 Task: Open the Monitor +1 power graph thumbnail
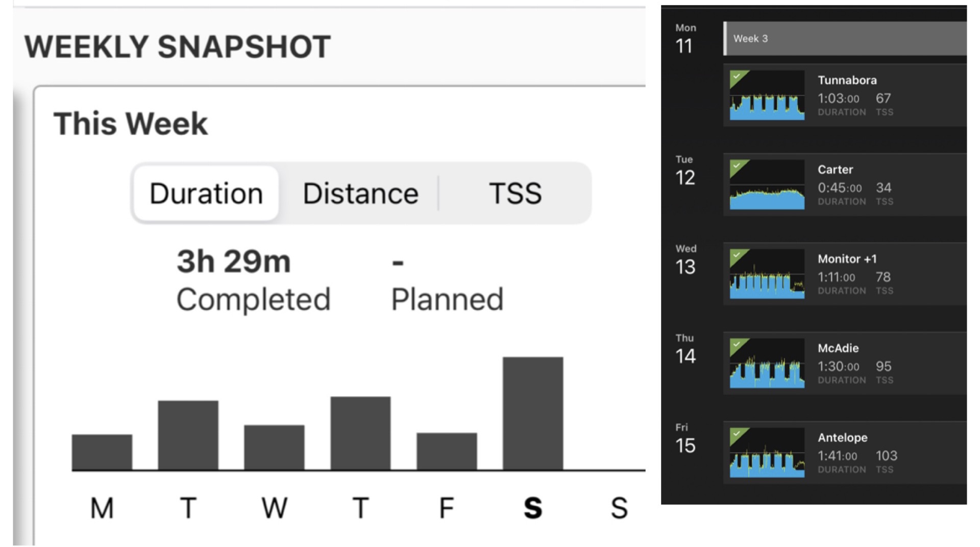pos(767,274)
